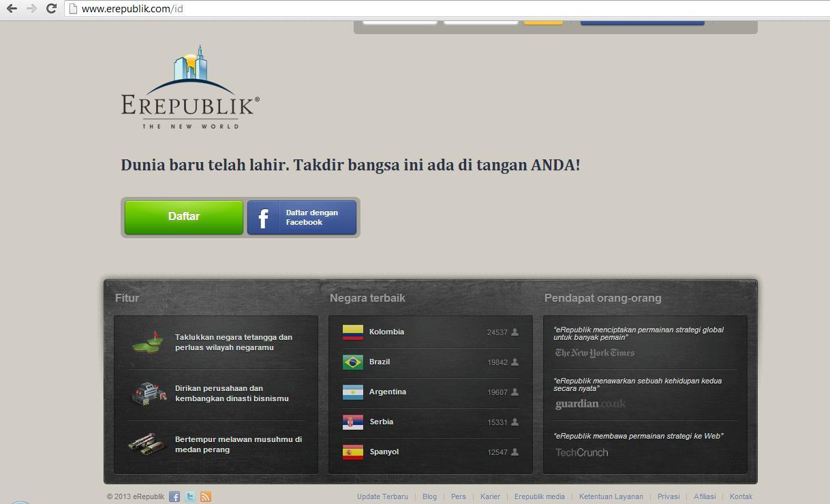Click citizen icon next to 15331
This screenshot has width=830, height=504.
[515, 422]
